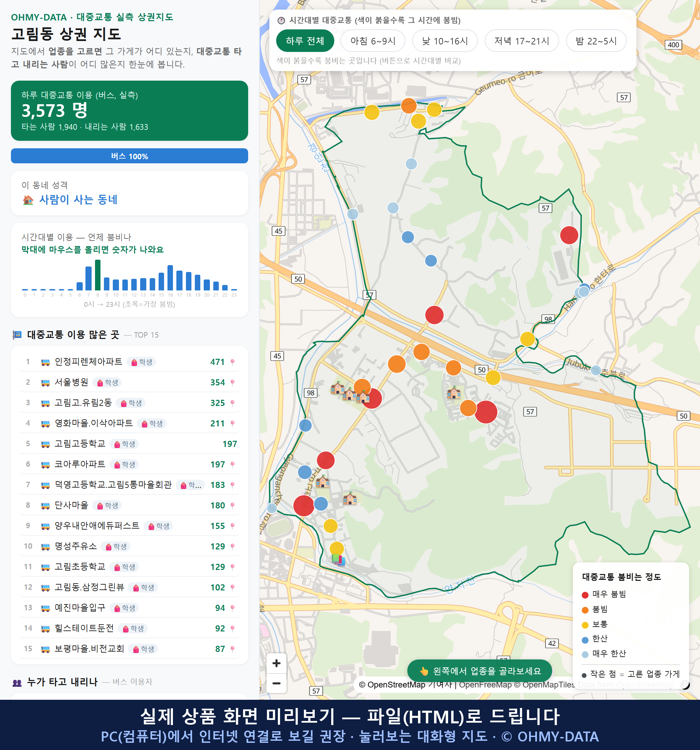Select 힐스테이트둔전 stop row

click(x=129, y=628)
